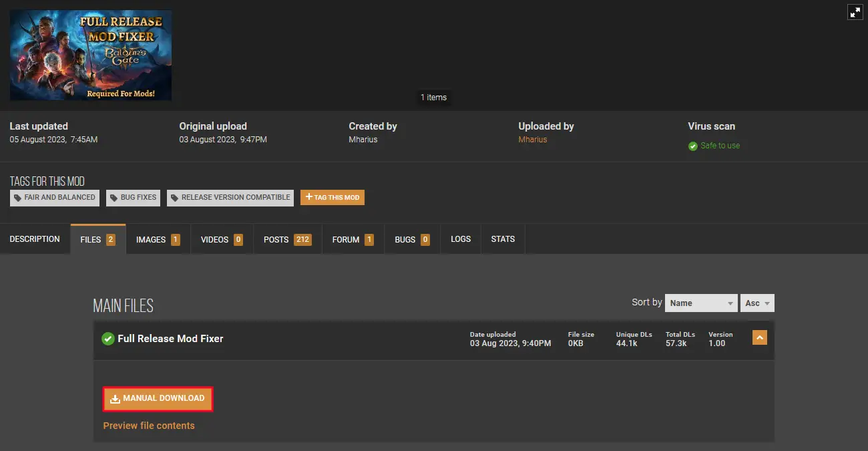Open uploader Mharius profile link
Screen dimensions: 868x451
[x=532, y=140]
